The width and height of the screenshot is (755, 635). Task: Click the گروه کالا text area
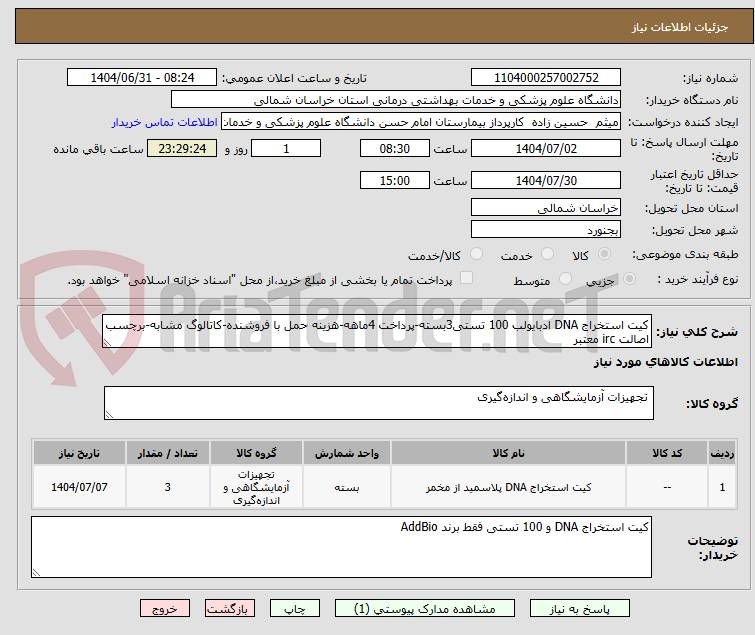pyautogui.click(x=378, y=403)
